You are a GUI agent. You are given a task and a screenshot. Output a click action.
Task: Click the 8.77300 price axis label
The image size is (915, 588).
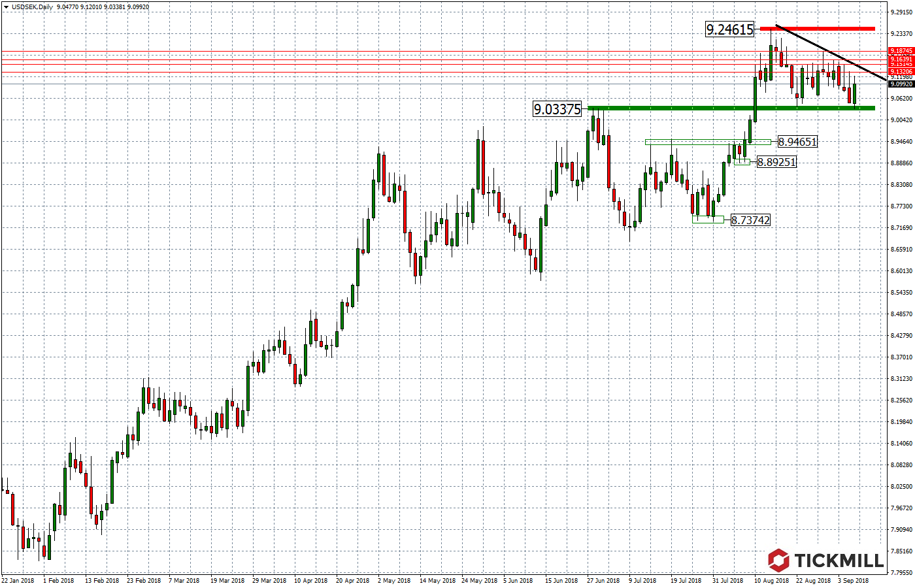(901, 206)
